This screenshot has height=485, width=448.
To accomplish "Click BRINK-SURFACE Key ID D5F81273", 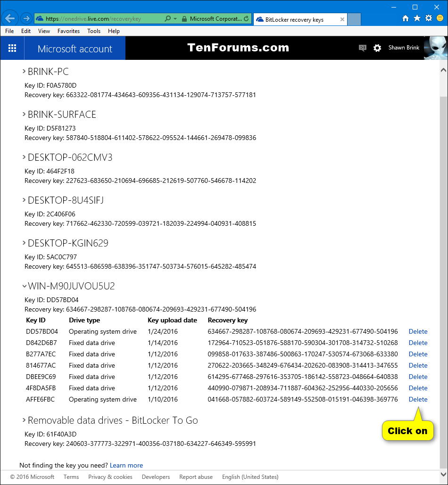I will (x=50, y=128).
